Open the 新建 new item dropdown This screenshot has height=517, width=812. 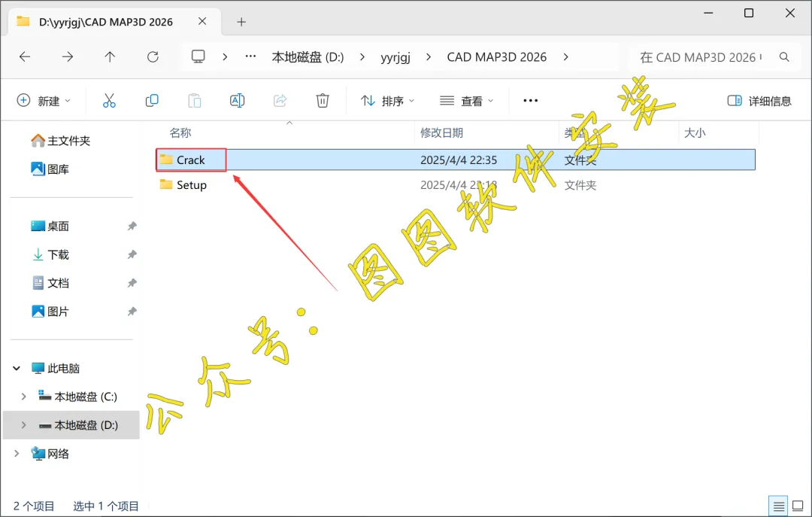tap(44, 101)
